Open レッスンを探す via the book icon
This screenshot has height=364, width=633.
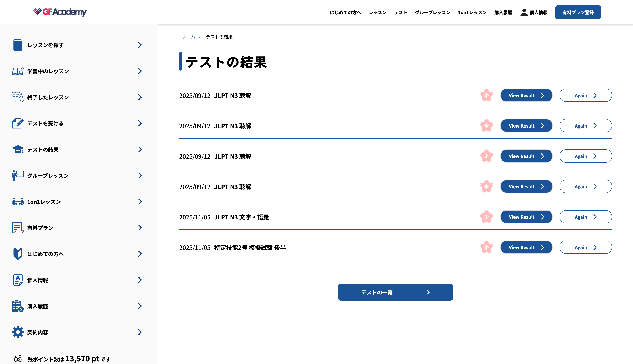click(18, 45)
